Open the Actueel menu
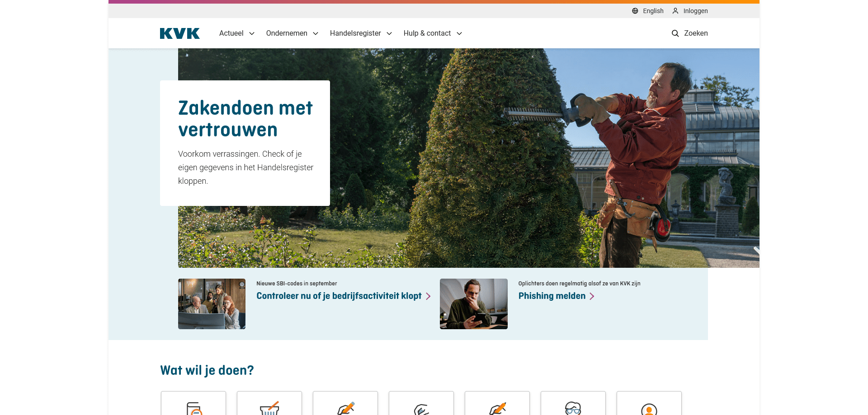Screen dimensions: 868x415 (x=237, y=33)
